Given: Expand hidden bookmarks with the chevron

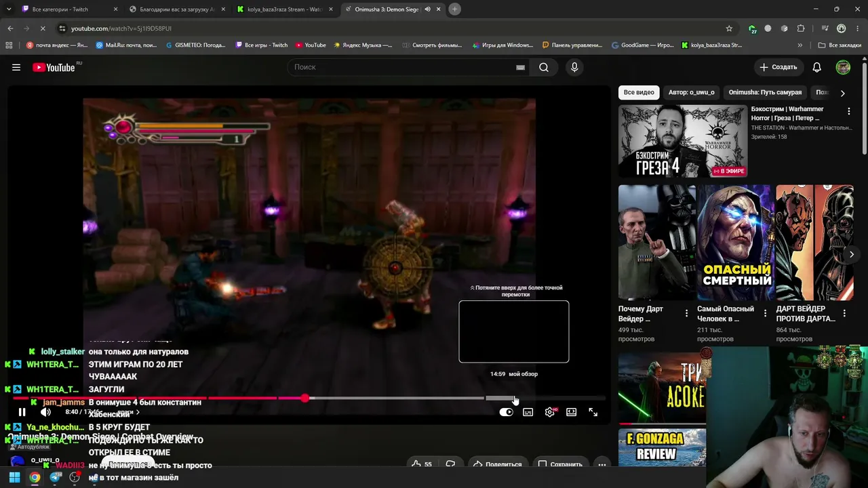Looking at the screenshot, I should [800, 45].
